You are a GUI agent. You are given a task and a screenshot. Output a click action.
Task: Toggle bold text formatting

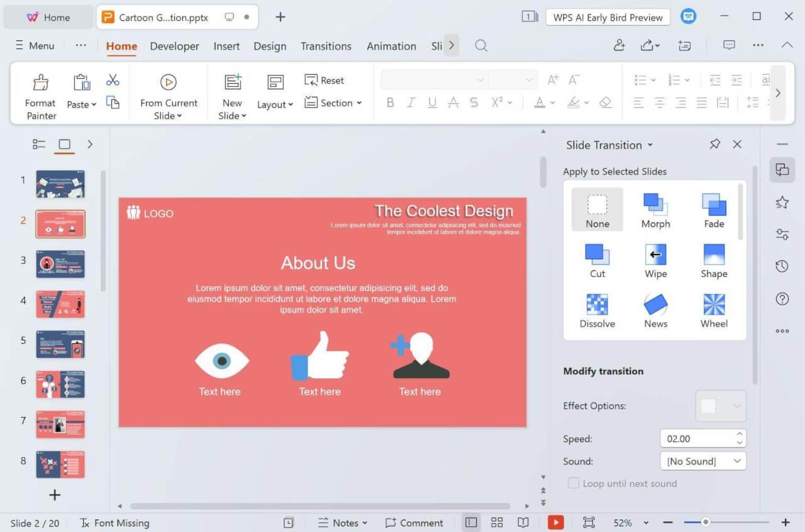[x=390, y=103]
